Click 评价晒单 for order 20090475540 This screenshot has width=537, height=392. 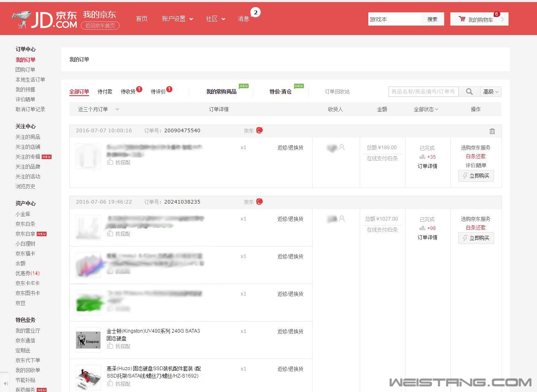point(476,165)
